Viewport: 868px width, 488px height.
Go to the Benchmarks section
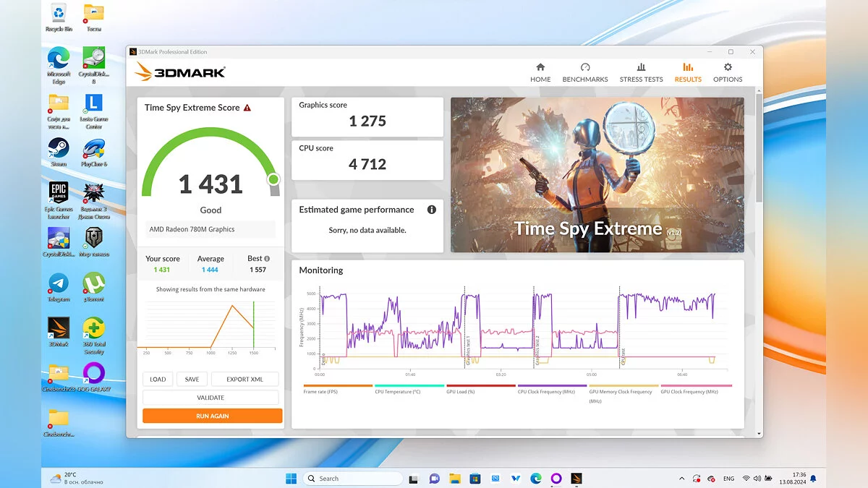[x=585, y=72]
